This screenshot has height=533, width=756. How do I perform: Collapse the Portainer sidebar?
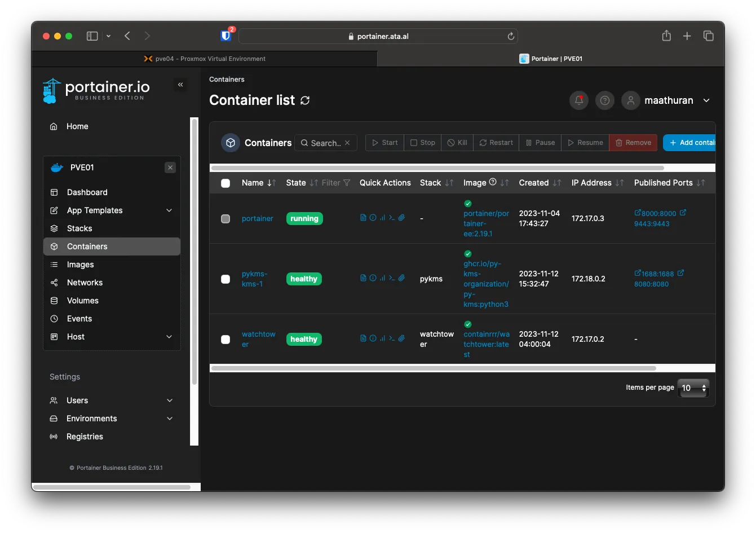[180, 85]
